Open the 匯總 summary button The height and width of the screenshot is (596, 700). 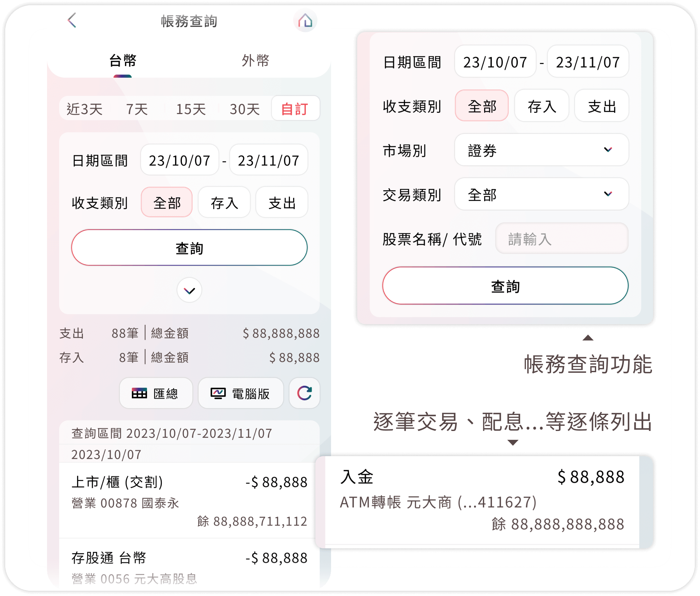156,393
